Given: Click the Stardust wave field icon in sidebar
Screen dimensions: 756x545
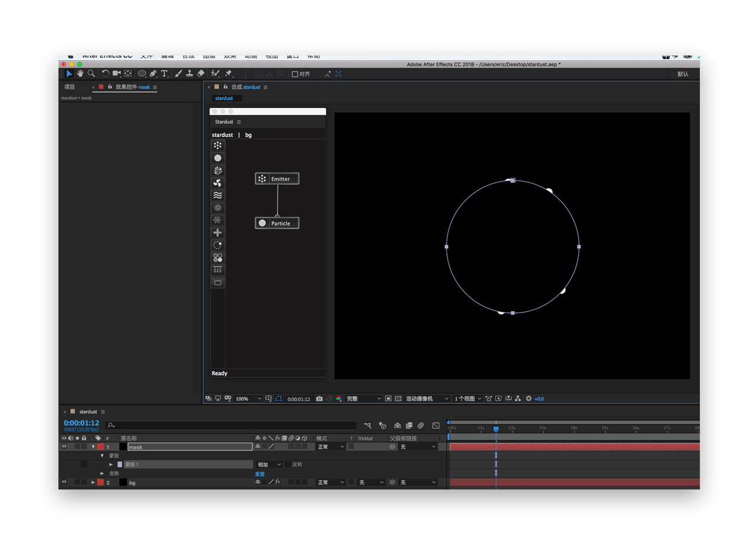Looking at the screenshot, I should [x=218, y=195].
